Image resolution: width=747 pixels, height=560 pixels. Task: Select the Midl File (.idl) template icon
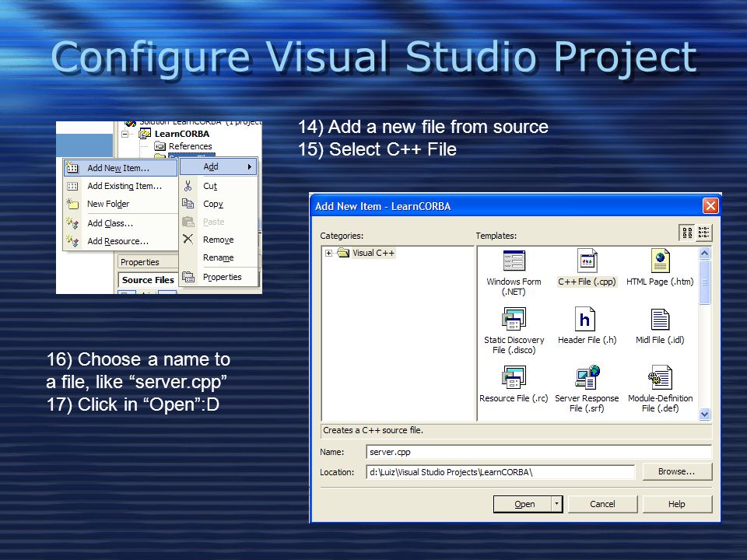[660, 319]
